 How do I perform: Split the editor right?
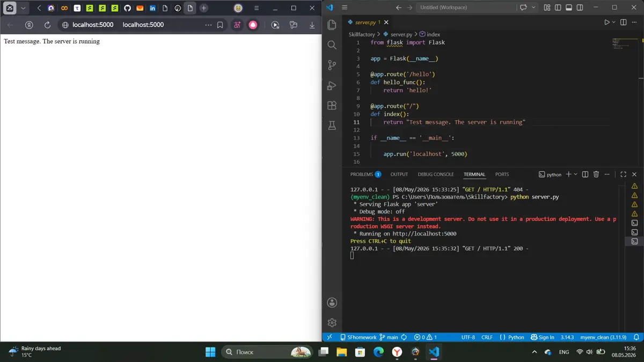[x=623, y=22]
